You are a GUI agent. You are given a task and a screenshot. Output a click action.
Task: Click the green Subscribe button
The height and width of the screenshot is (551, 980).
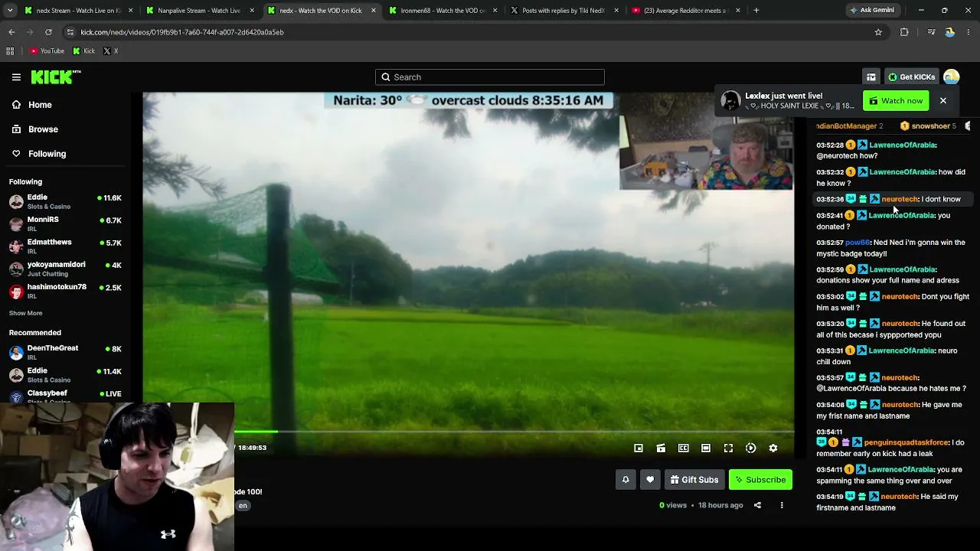760,480
